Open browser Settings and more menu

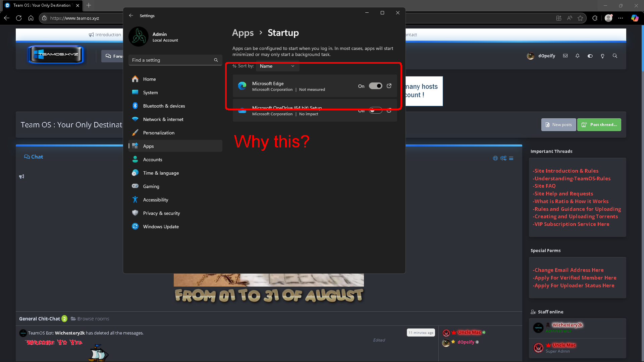(x=621, y=18)
